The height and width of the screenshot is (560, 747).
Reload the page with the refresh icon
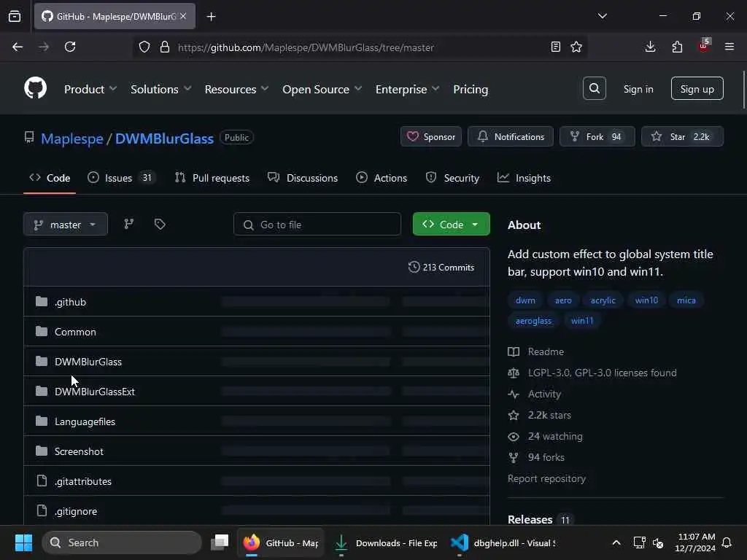click(x=70, y=47)
